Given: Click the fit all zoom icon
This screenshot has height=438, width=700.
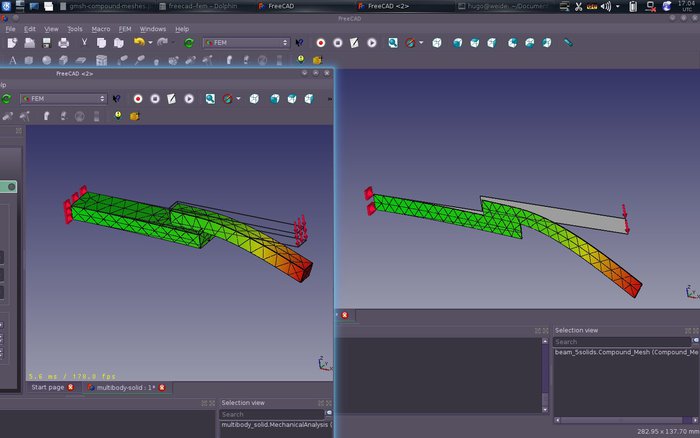Looking at the screenshot, I should pos(393,43).
